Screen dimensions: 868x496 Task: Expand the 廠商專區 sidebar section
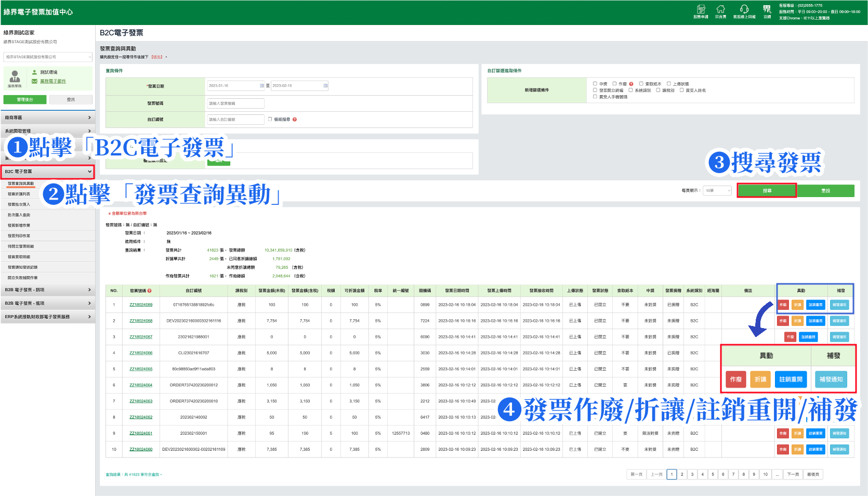(x=48, y=118)
